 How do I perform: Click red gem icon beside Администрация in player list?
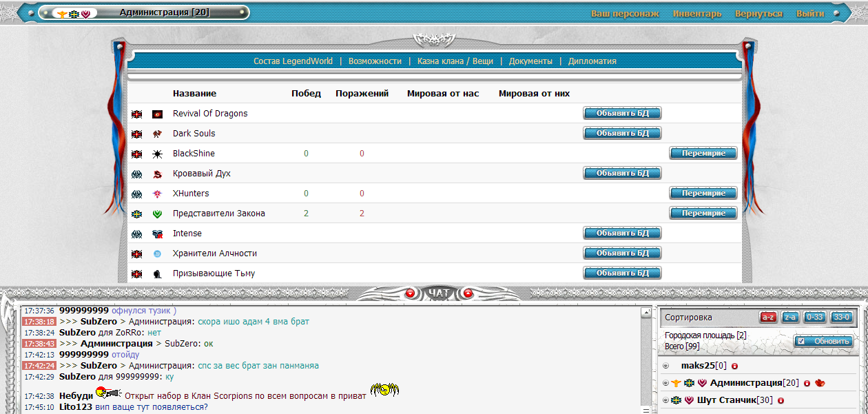coord(820,383)
